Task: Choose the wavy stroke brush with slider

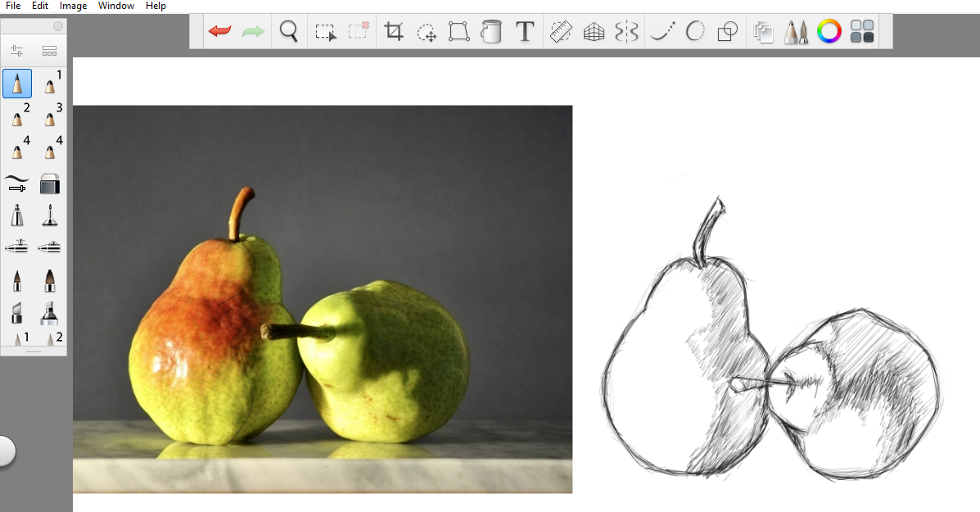Action: (17, 184)
